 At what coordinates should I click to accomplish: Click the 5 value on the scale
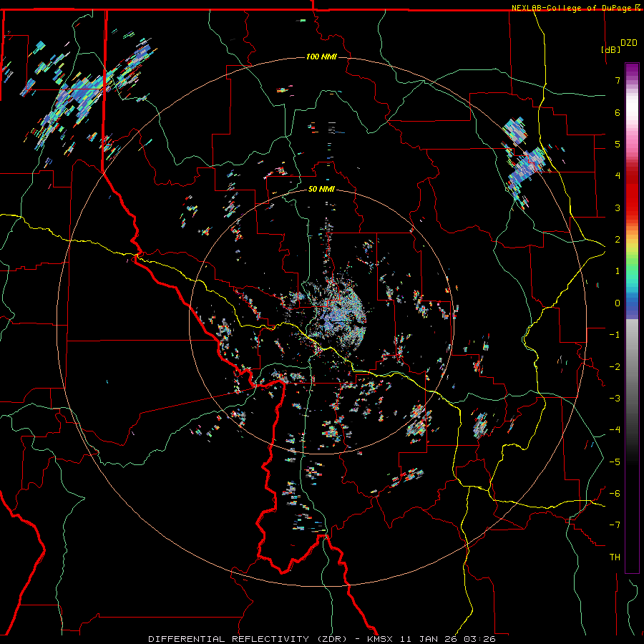point(618,144)
